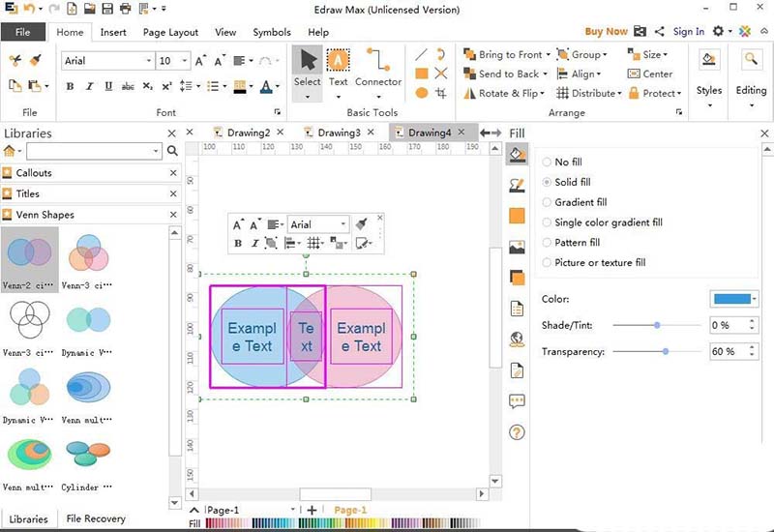
Task: Open the Bring to Front dropdown
Action: point(548,55)
